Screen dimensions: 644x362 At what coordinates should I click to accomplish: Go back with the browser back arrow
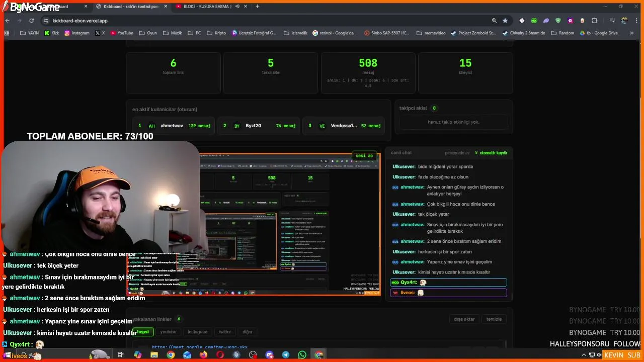click(7, 21)
